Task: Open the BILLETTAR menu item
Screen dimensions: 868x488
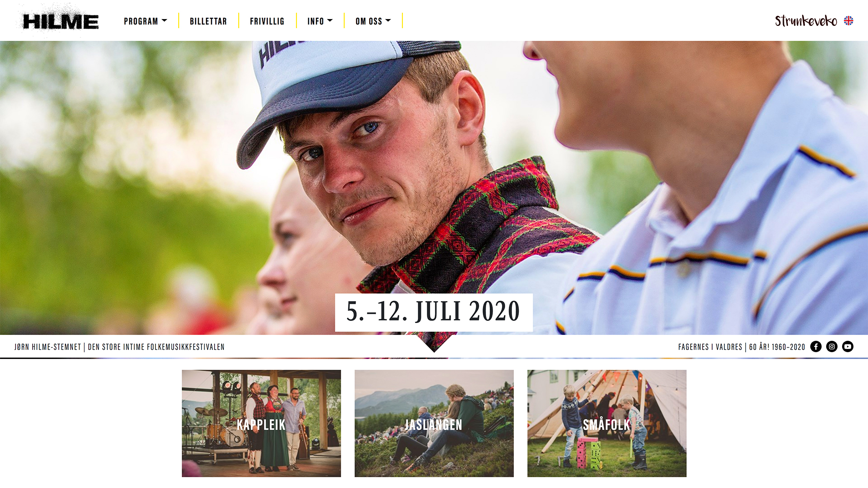Action: (208, 21)
